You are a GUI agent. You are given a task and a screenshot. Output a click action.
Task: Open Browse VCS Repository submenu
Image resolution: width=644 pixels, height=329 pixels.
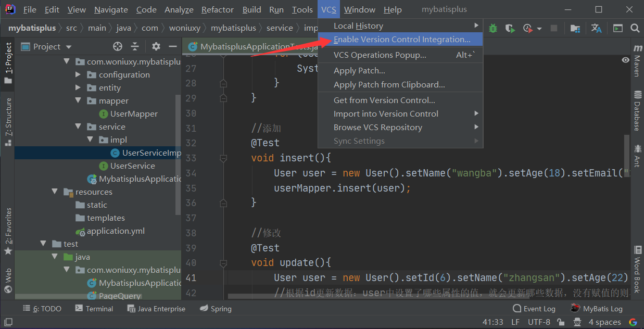(401, 127)
